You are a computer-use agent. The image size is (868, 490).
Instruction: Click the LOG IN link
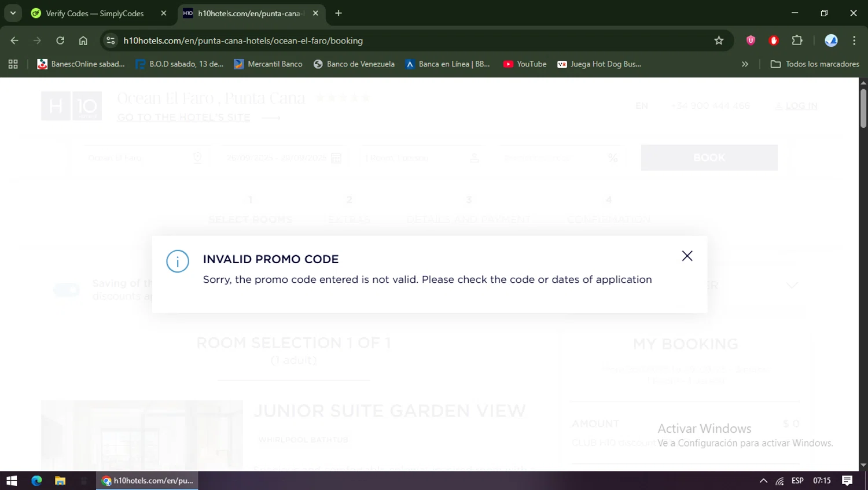tap(796, 106)
